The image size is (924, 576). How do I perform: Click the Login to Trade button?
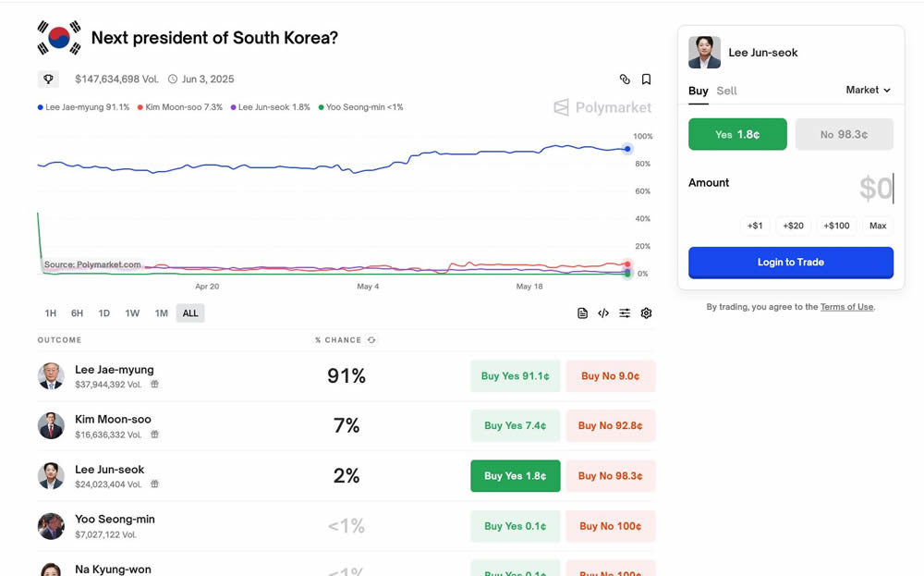(790, 263)
